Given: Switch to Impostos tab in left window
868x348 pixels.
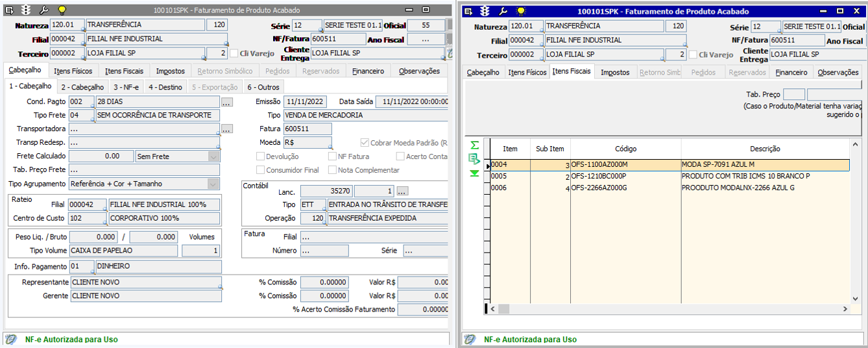Looking at the screenshot, I should pyautogui.click(x=171, y=71).
